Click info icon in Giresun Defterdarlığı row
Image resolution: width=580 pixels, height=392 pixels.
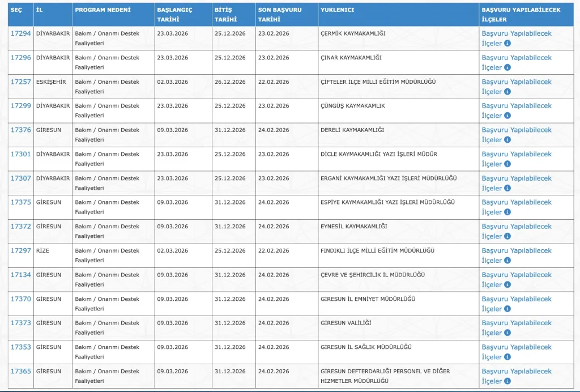click(507, 381)
